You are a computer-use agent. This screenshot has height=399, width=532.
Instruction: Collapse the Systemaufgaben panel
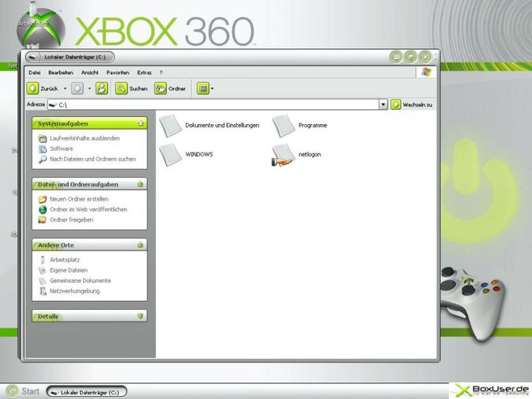click(141, 124)
